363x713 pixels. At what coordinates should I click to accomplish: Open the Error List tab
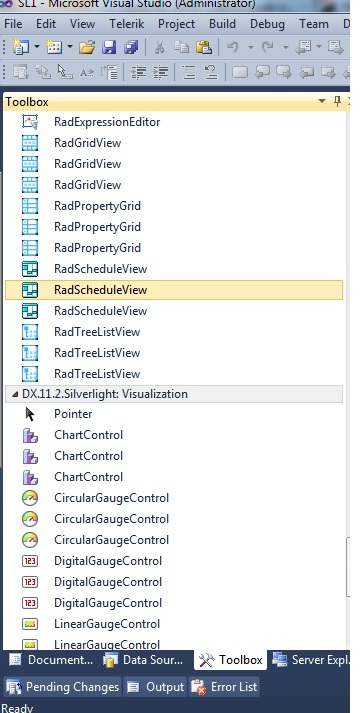(x=224, y=687)
